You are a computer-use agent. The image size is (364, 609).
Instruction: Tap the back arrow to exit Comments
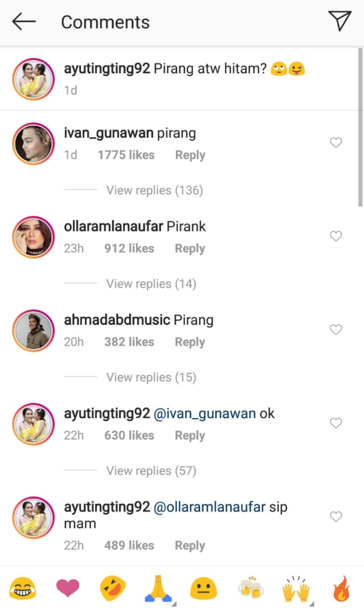[23, 22]
